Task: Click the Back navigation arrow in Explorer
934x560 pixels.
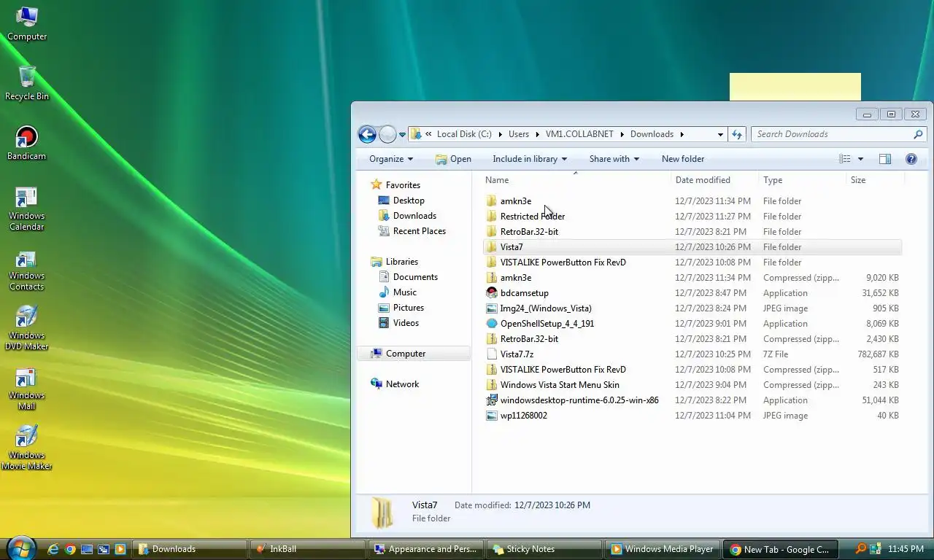Action: 367,134
